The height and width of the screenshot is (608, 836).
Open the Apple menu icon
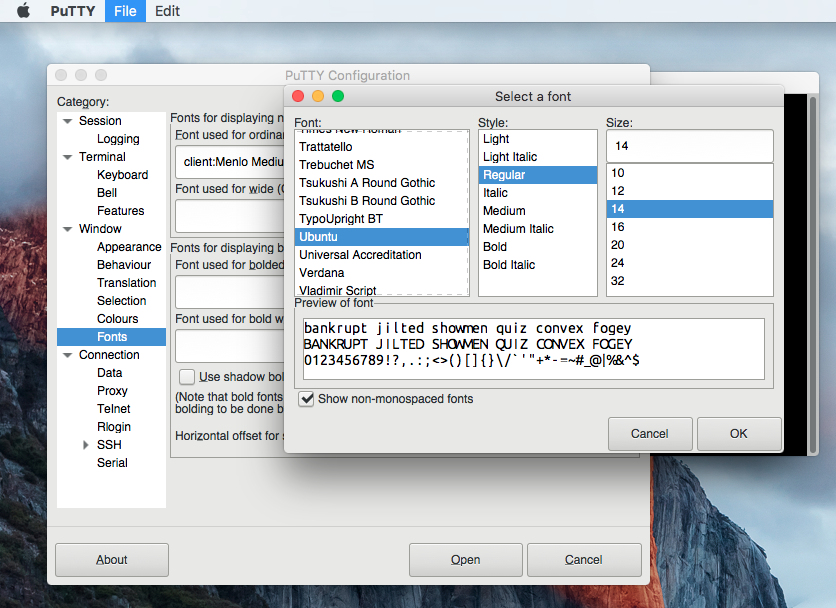tap(23, 11)
